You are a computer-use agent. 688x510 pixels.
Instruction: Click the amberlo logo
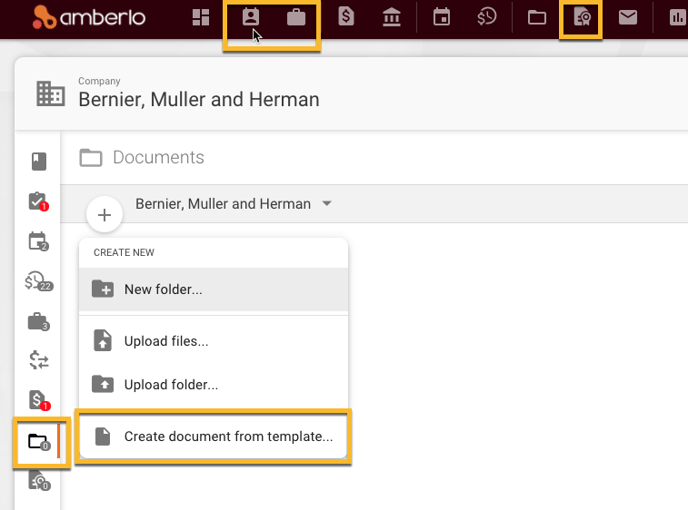(x=89, y=18)
